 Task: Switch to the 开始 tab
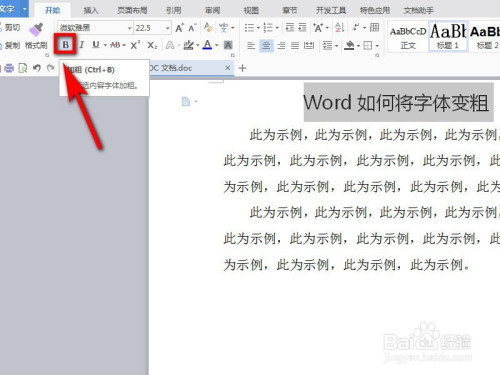pyautogui.click(x=53, y=10)
